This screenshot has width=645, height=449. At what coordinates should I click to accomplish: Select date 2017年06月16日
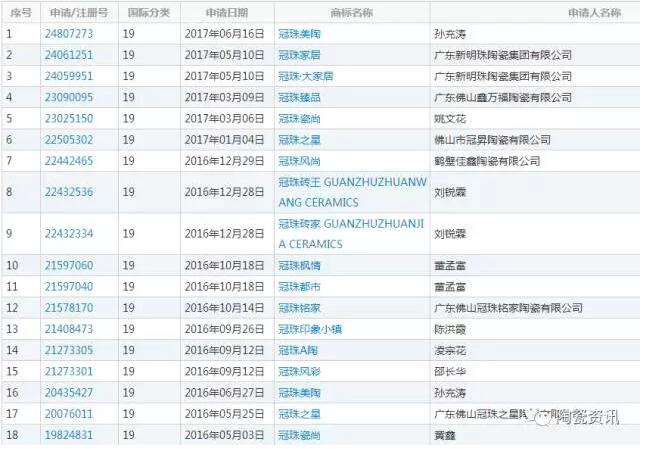click(224, 34)
